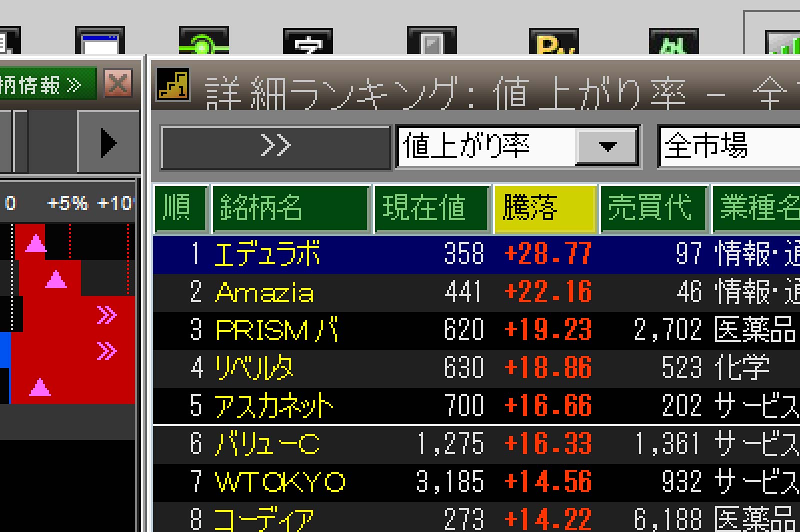Screen dimensions: 800x532
Task: Click the 字 character toolbar icon
Action: [307, 41]
